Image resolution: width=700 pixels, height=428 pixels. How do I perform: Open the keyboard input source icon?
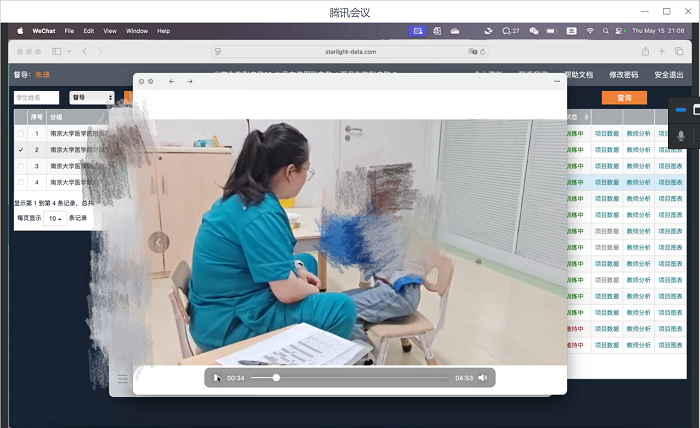tap(571, 31)
